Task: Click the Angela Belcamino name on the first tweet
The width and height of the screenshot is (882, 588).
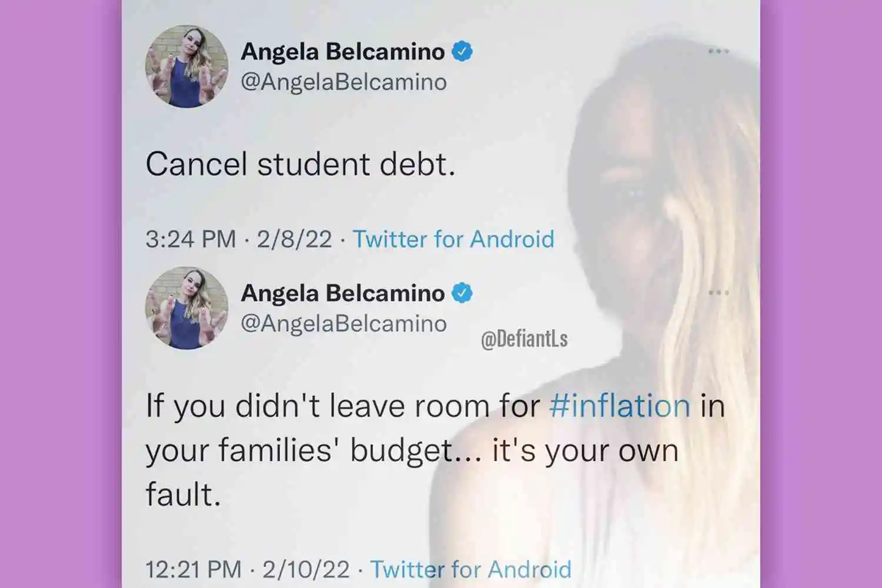Action: 342,52
